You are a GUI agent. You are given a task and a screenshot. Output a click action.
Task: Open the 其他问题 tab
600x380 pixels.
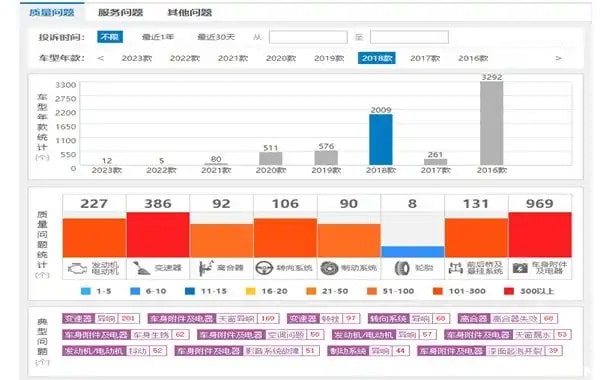pyautogui.click(x=190, y=12)
